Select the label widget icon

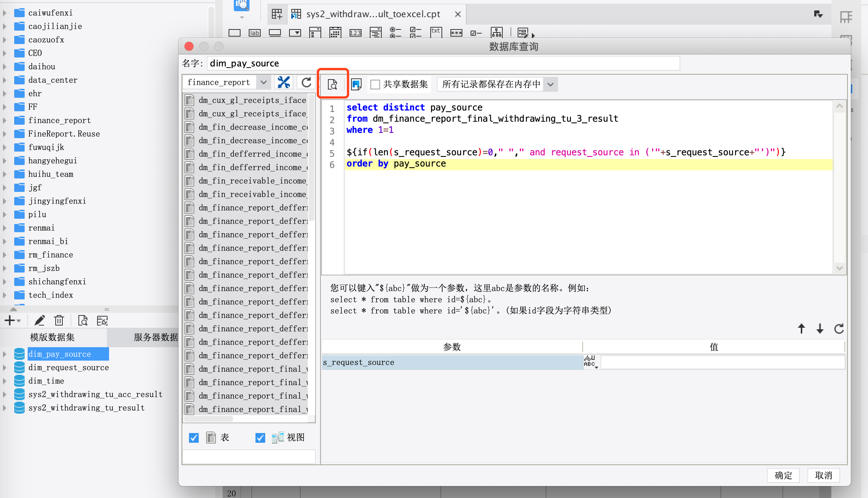point(255,33)
